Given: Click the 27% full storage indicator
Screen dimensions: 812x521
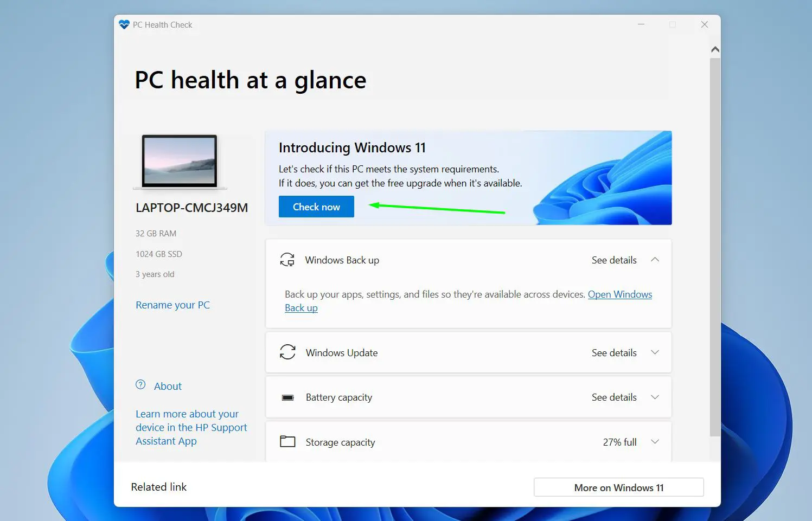Looking at the screenshot, I should 619,442.
